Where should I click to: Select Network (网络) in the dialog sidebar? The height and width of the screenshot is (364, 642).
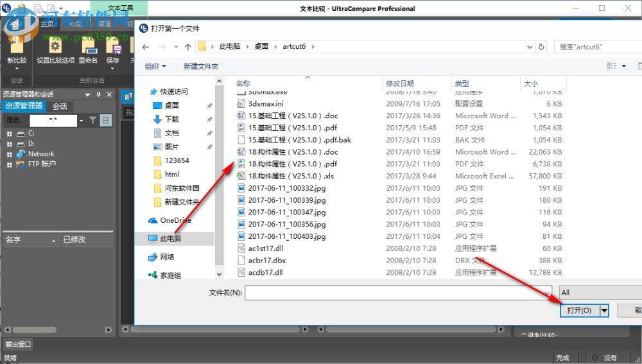(161, 257)
